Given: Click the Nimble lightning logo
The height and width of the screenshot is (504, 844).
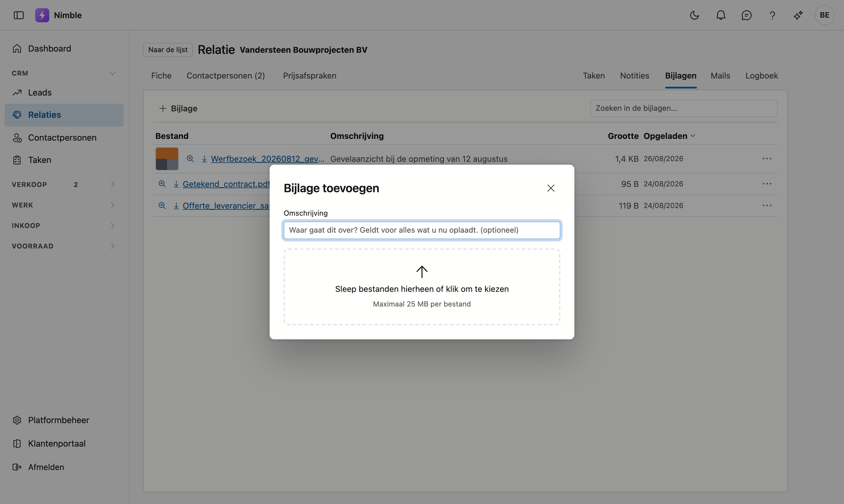Looking at the screenshot, I should tap(42, 15).
